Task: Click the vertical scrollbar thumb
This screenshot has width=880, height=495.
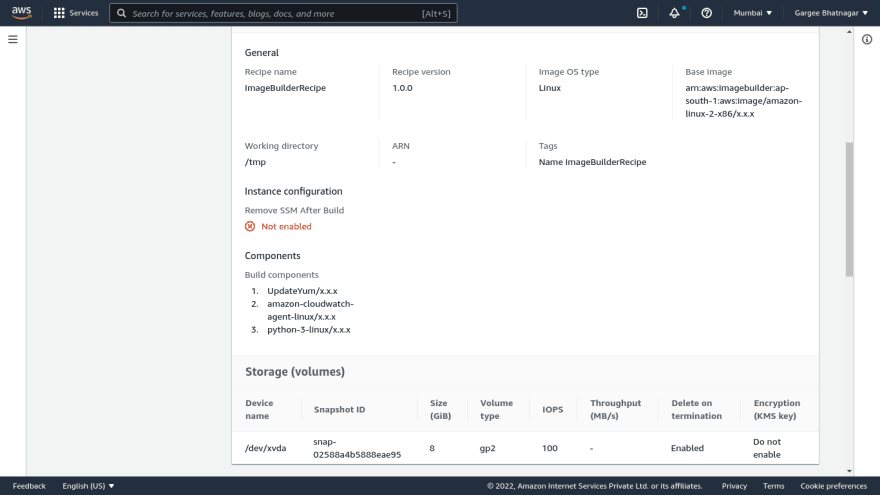Action: click(x=849, y=209)
